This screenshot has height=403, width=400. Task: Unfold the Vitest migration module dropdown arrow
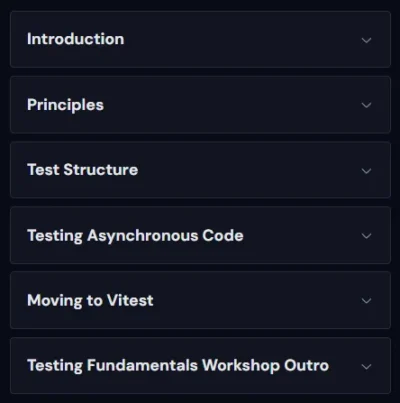tap(366, 301)
